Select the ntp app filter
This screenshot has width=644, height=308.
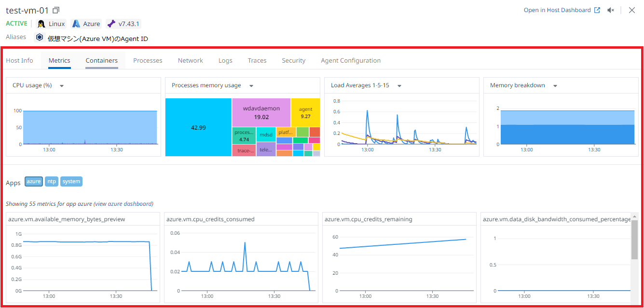tap(52, 182)
